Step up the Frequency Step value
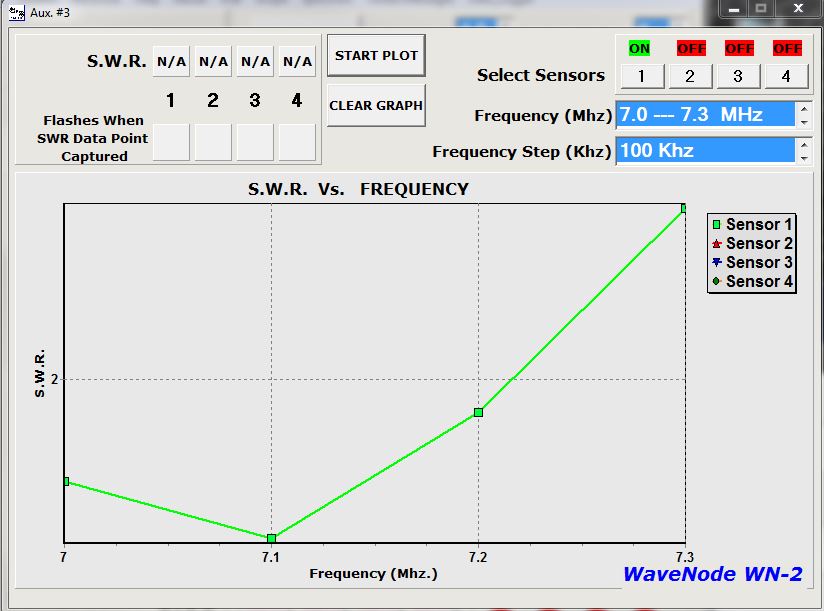Viewport: 824px width, 611px height. tap(803, 144)
